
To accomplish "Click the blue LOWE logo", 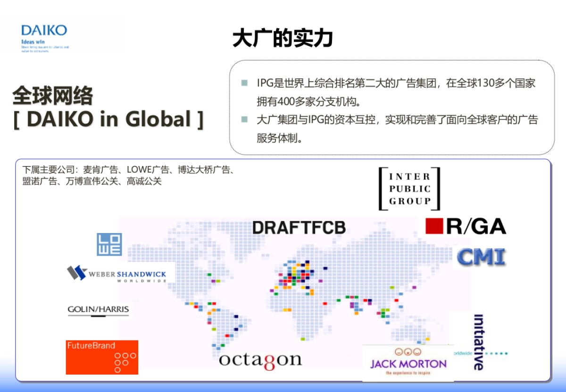I will (x=109, y=244).
